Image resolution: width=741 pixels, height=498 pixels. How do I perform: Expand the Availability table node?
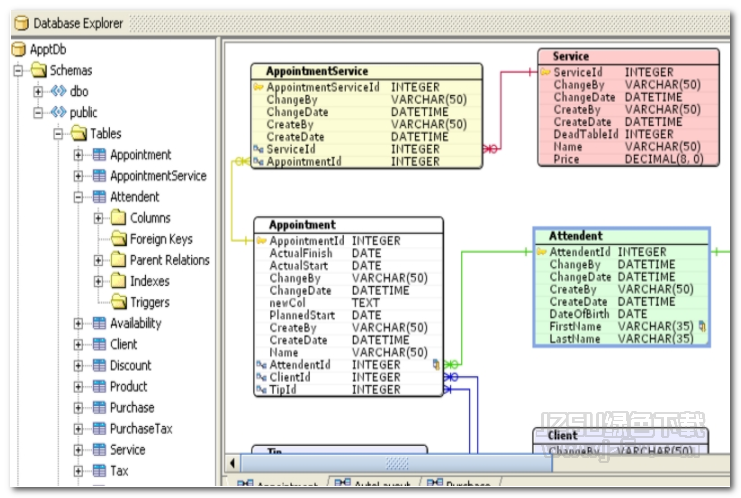coord(78,323)
